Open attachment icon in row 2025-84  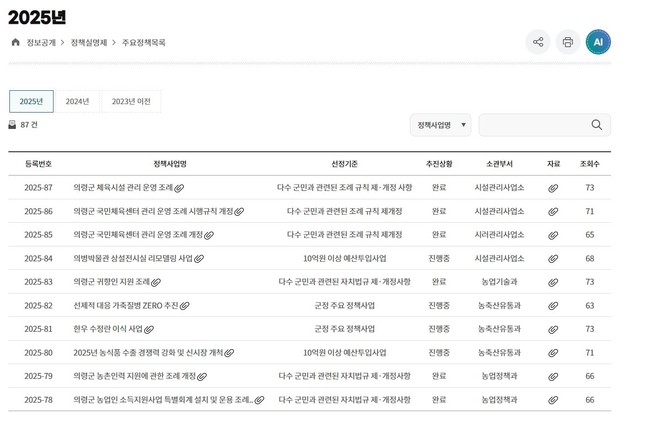click(x=553, y=259)
